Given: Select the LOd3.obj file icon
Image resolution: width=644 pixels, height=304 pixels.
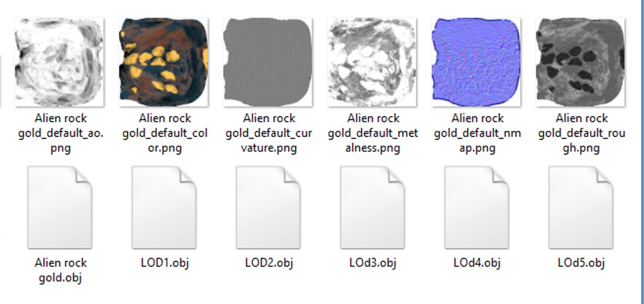Looking at the screenshot, I should click(x=373, y=208).
